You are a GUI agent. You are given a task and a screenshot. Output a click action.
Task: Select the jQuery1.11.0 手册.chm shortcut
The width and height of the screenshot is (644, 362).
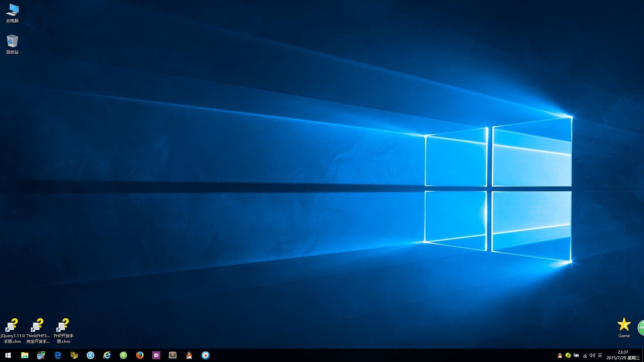12,331
